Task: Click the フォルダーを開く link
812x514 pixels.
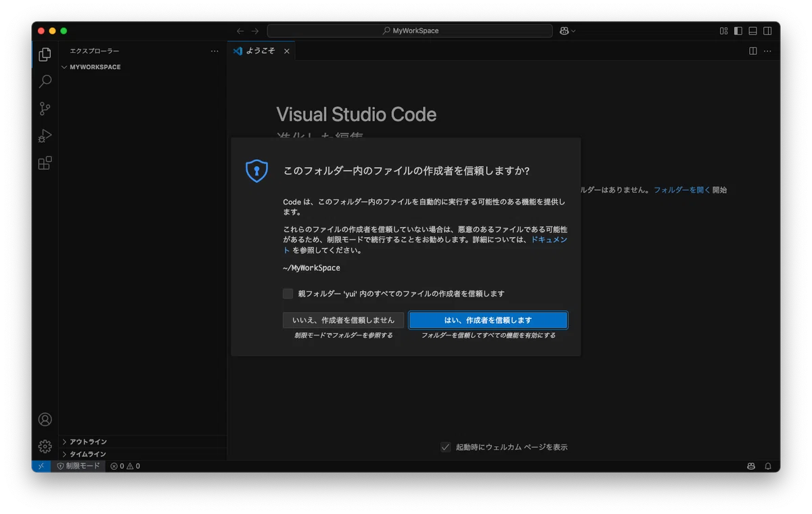Action: (682, 190)
